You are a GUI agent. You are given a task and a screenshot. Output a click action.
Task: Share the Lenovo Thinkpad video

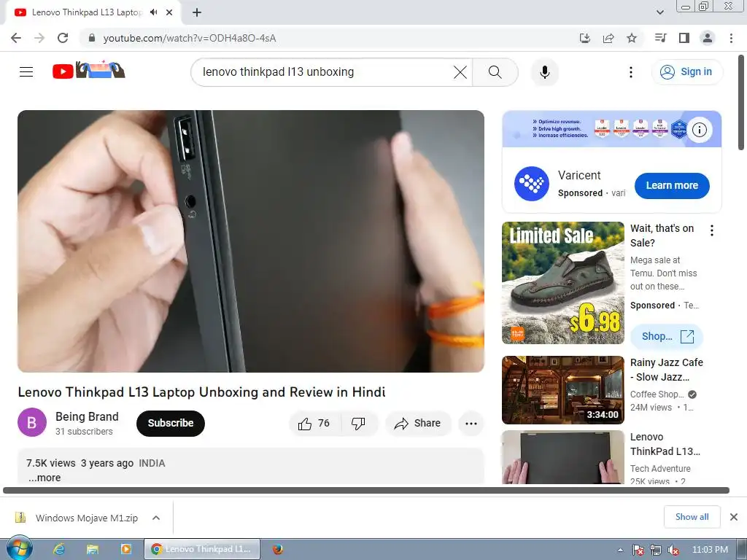pos(418,424)
